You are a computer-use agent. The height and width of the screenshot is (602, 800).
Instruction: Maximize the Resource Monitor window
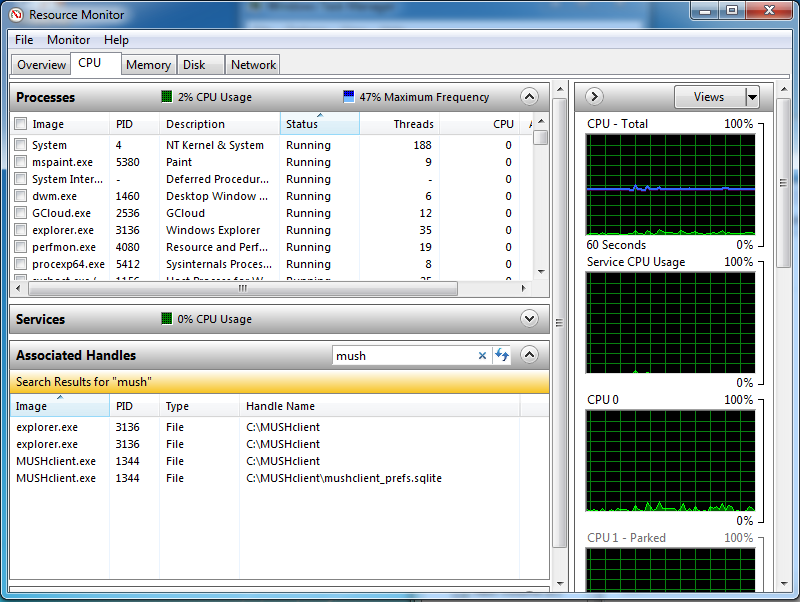[x=732, y=11]
